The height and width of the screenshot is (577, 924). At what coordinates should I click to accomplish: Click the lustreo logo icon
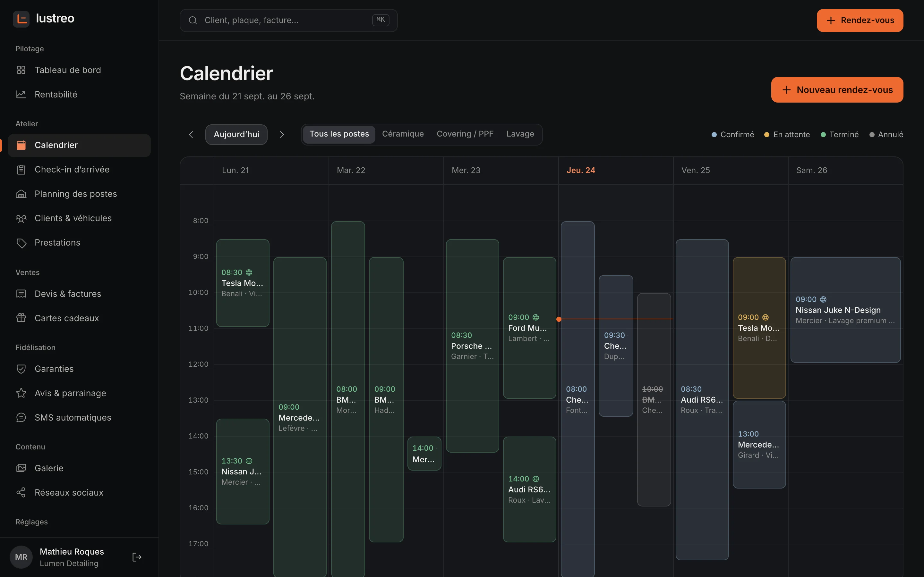[21, 19]
